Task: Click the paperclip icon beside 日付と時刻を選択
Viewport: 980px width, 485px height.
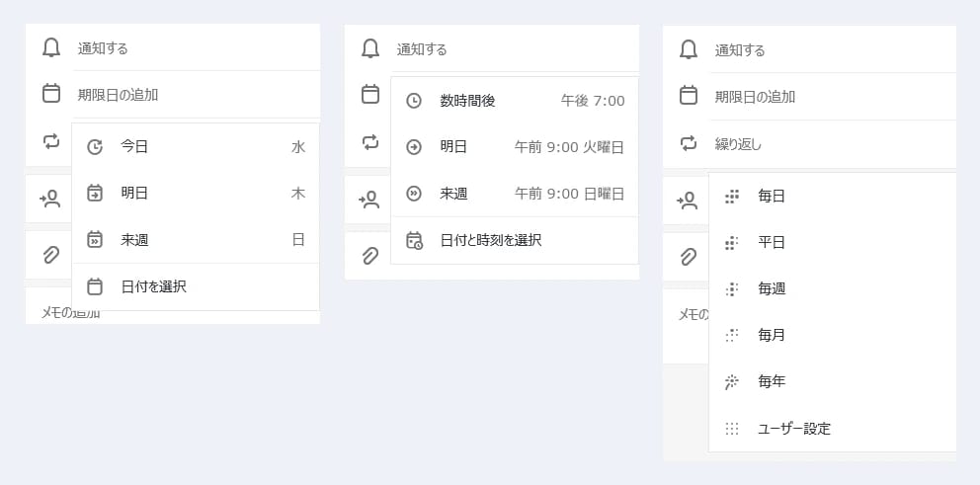Action: 370,255
